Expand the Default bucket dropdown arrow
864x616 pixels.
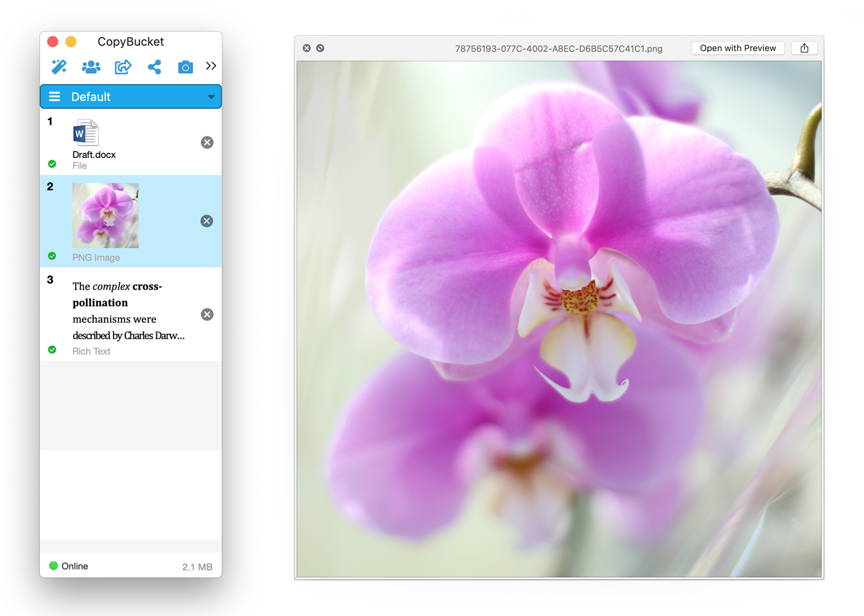[x=211, y=97]
